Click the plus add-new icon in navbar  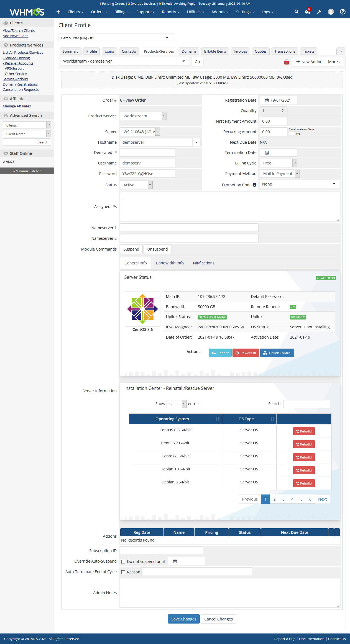(58, 12)
